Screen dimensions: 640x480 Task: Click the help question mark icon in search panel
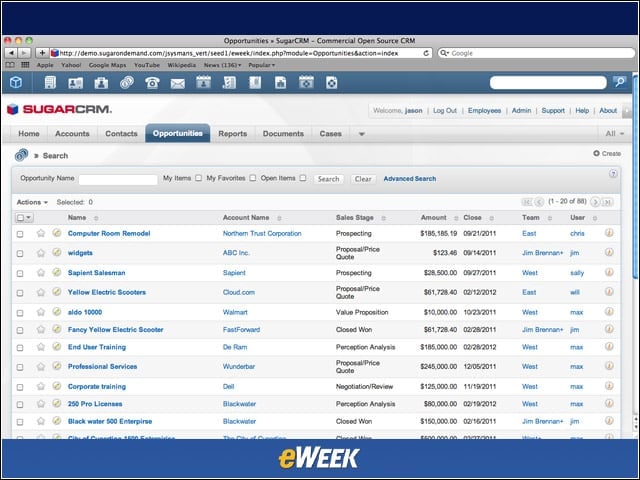click(613, 174)
